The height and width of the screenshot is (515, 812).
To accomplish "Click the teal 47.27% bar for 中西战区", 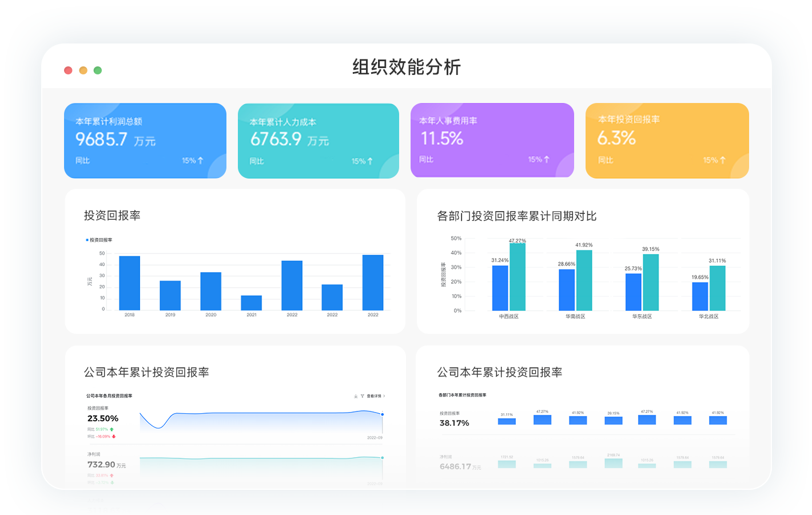I will (x=518, y=277).
